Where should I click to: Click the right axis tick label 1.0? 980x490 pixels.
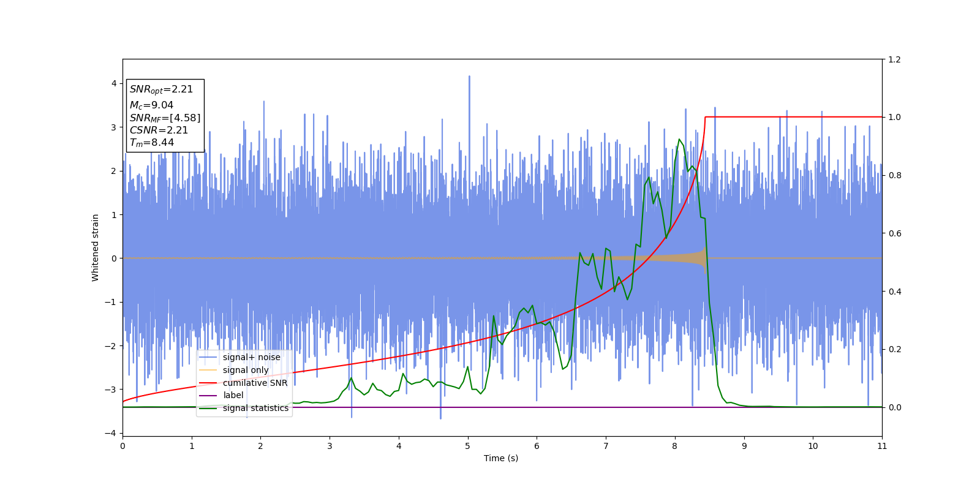click(x=894, y=117)
